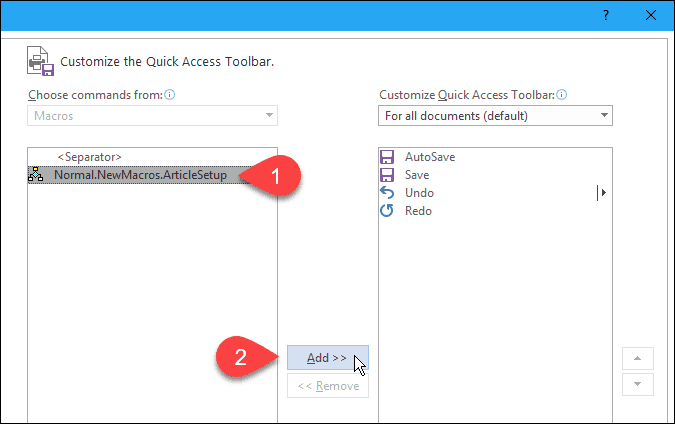Image resolution: width=675 pixels, height=424 pixels.
Task: Click the AutoSave icon in toolbar list
Action: (x=387, y=157)
